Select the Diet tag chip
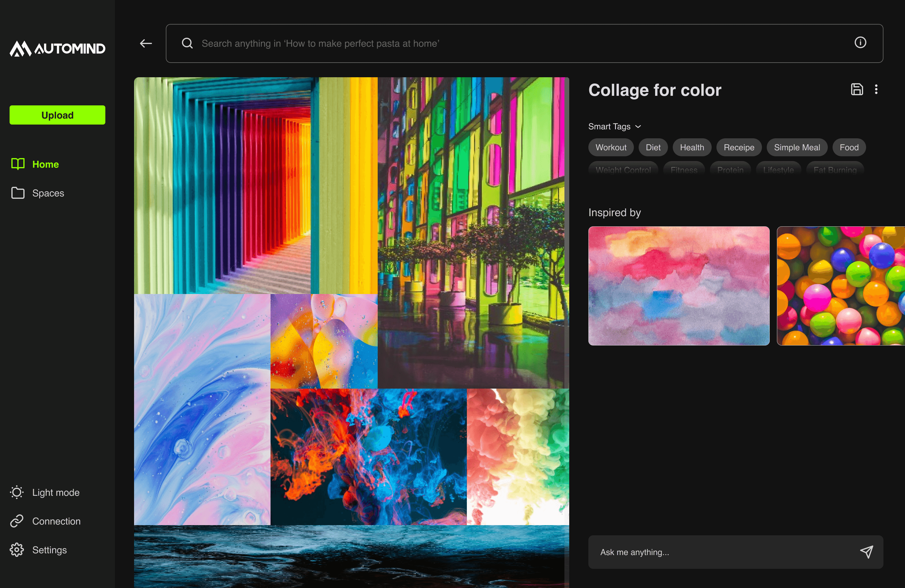This screenshot has height=588, width=905. (x=653, y=147)
